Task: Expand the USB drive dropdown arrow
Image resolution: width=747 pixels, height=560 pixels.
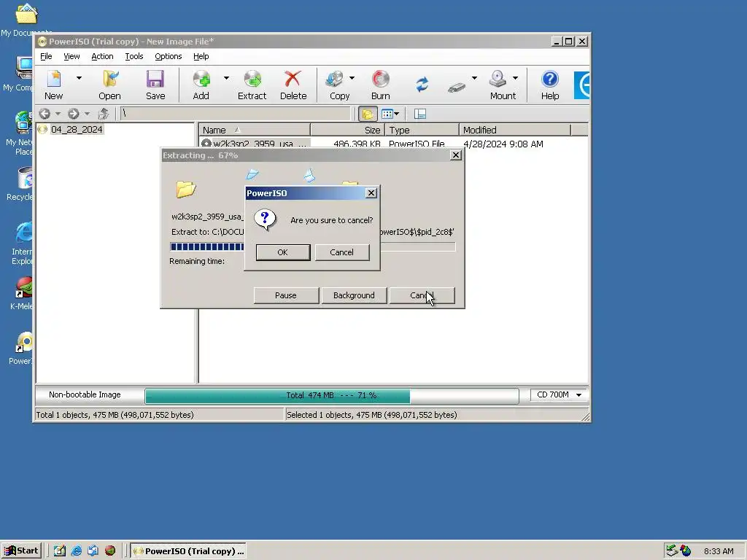Action: pyautogui.click(x=474, y=77)
